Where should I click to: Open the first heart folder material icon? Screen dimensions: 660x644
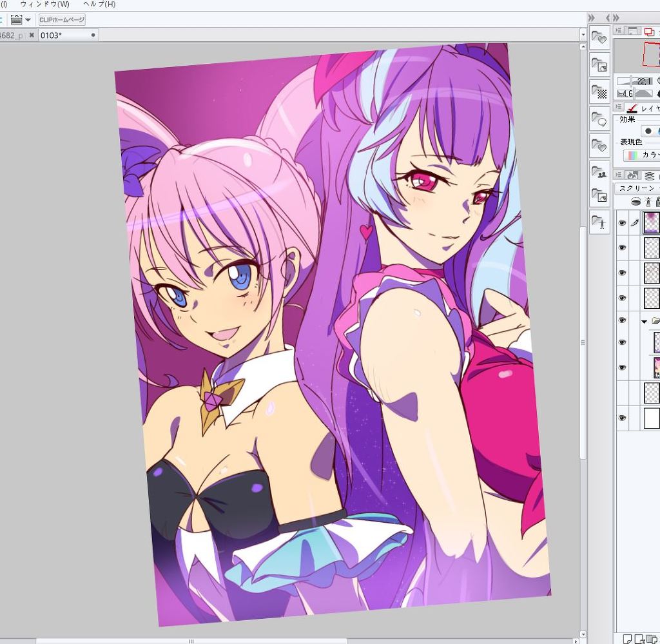pos(599,38)
